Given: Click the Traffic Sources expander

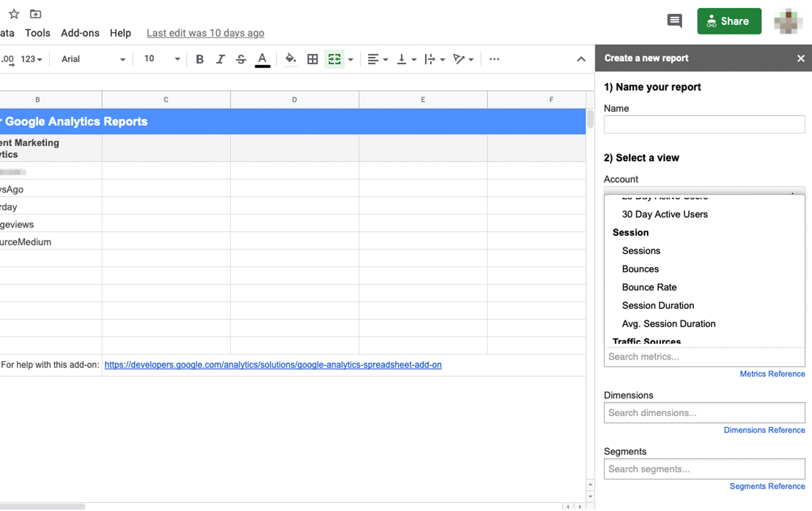Looking at the screenshot, I should tap(646, 341).
